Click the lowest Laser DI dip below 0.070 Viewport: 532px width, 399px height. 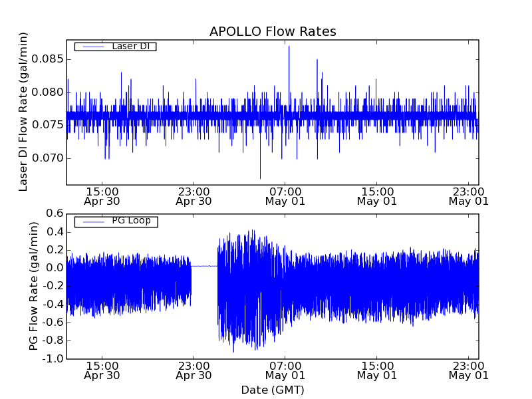(260, 177)
